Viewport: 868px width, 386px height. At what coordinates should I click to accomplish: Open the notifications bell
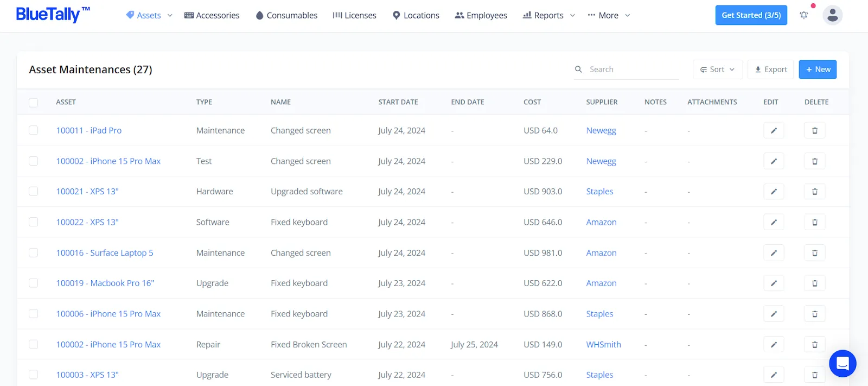tap(804, 15)
